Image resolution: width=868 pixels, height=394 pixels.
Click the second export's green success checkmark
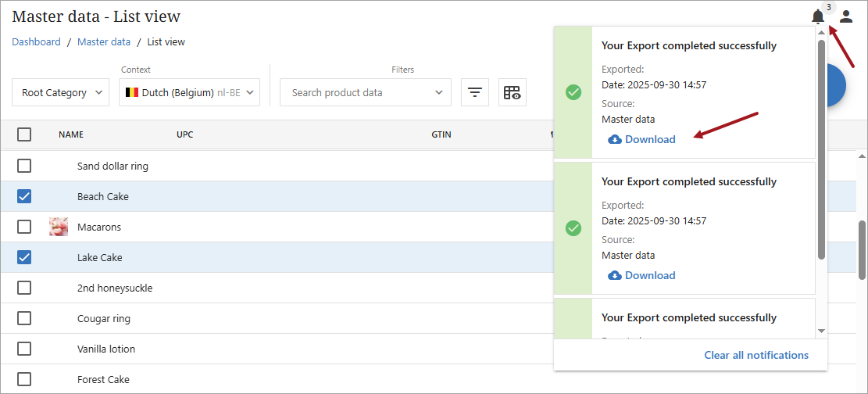(x=573, y=228)
